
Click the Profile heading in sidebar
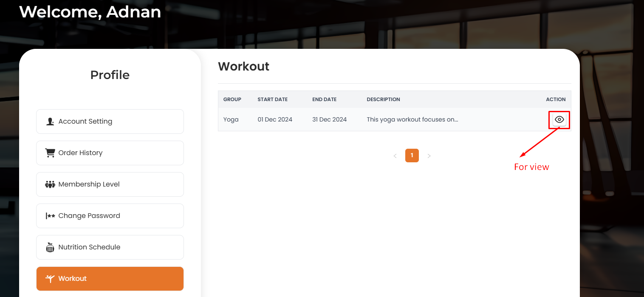[110, 75]
